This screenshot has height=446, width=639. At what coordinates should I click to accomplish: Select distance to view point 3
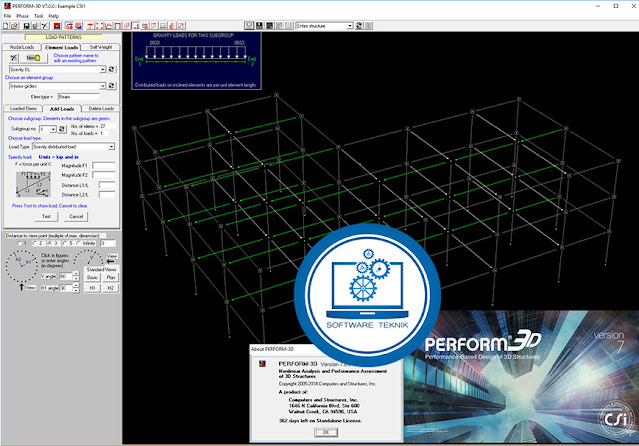(53, 243)
